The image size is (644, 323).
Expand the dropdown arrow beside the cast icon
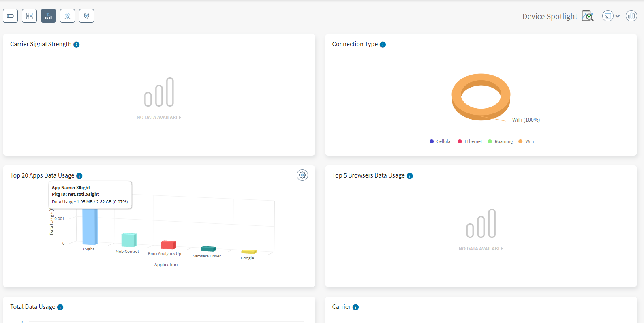tap(618, 16)
